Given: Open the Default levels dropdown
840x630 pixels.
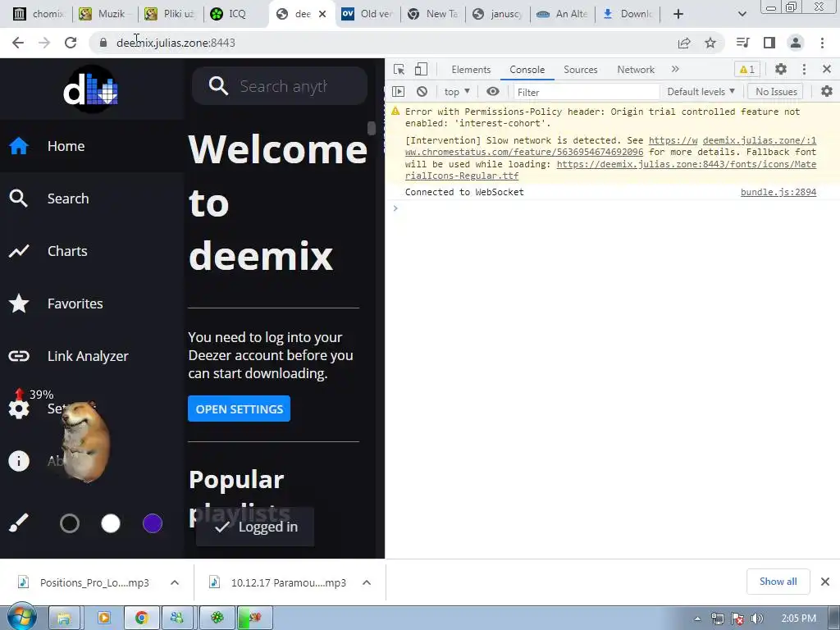Looking at the screenshot, I should (701, 92).
